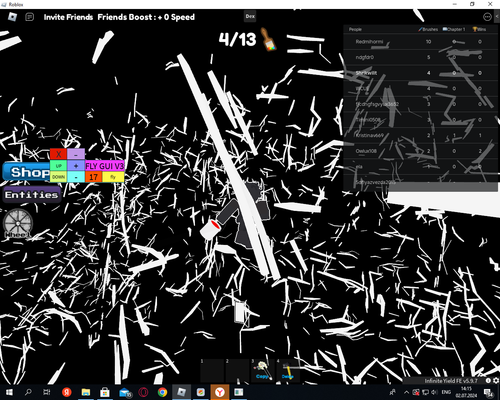This screenshot has height=400, width=500.
Task: Select hotbar slot 2
Action: coord(237,370)
